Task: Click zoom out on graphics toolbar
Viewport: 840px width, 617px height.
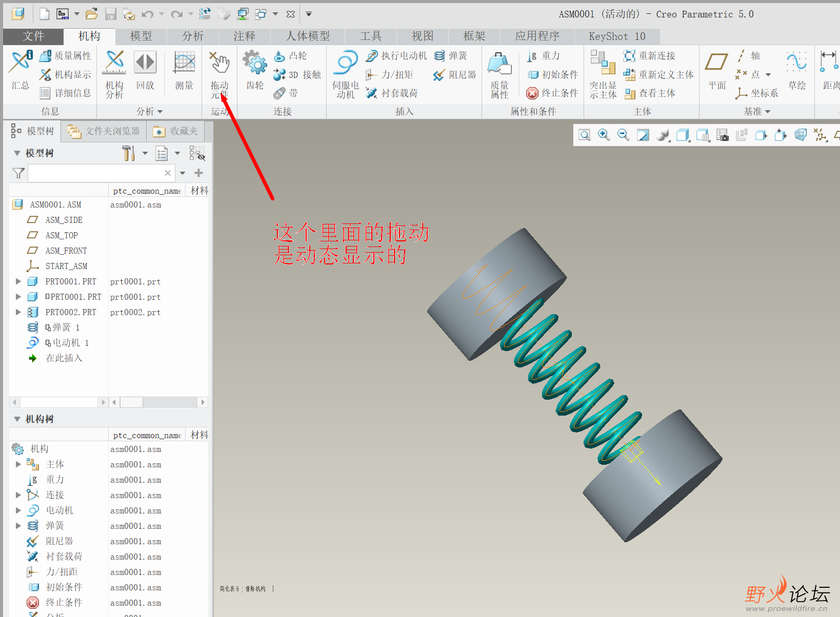Action: click(x=623, y=135)
